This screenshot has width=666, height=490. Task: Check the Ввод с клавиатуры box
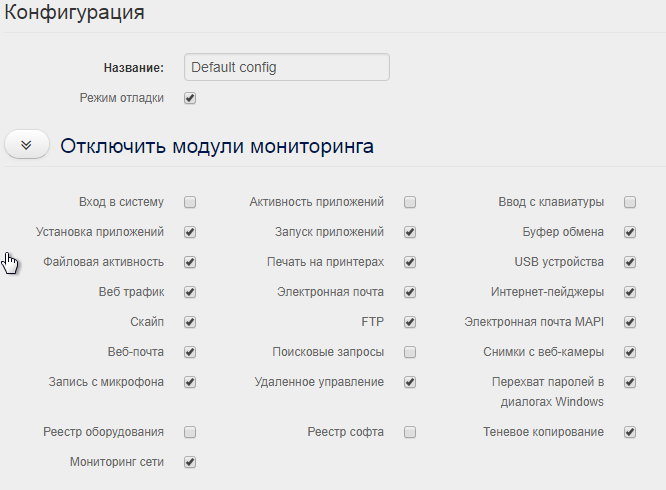[630, 202]
